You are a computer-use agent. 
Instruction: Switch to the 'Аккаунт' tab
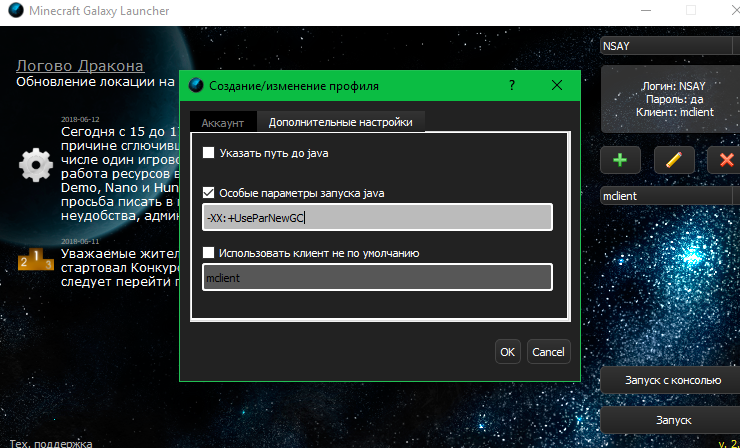tap(223, 123)
